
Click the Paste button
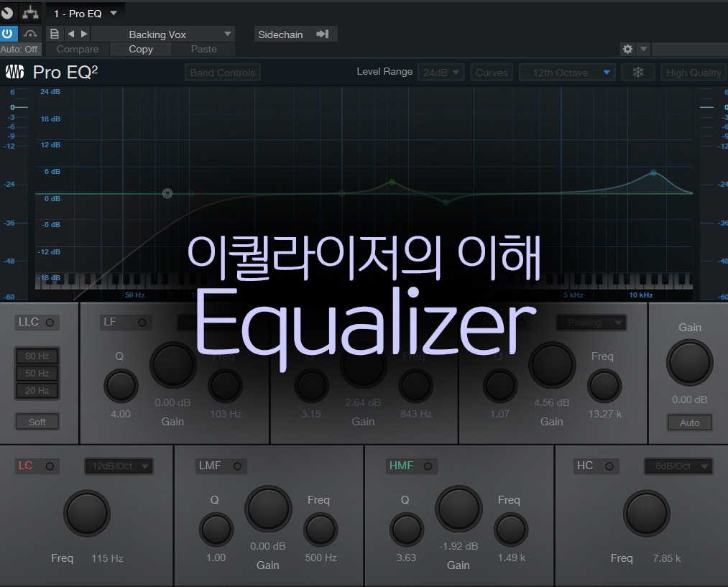(204, 49)
